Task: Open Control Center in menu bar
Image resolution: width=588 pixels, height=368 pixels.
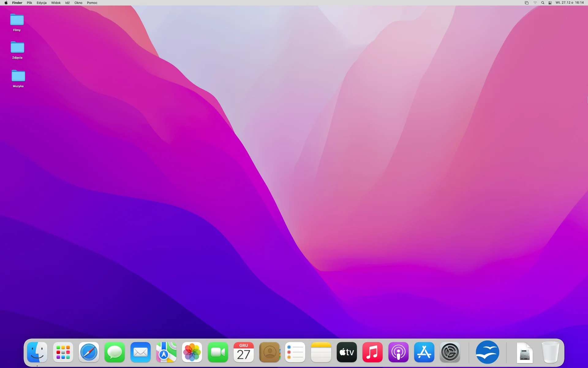Action: coord(550,3)
